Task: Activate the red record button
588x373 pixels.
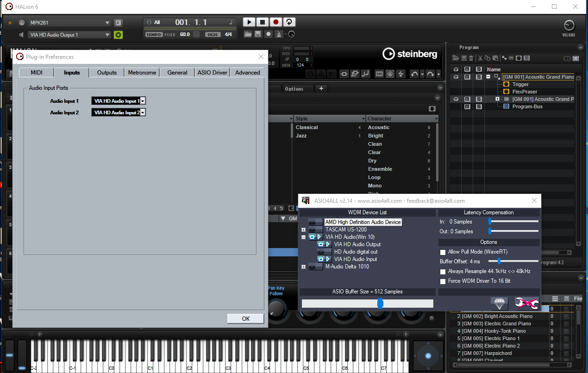Action: click(x=276, y=22)
